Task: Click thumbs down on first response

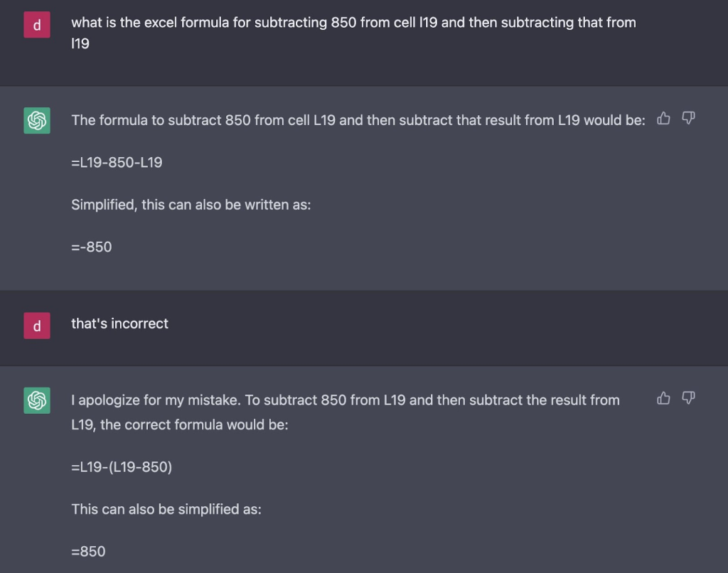Action: pos(687,118)
